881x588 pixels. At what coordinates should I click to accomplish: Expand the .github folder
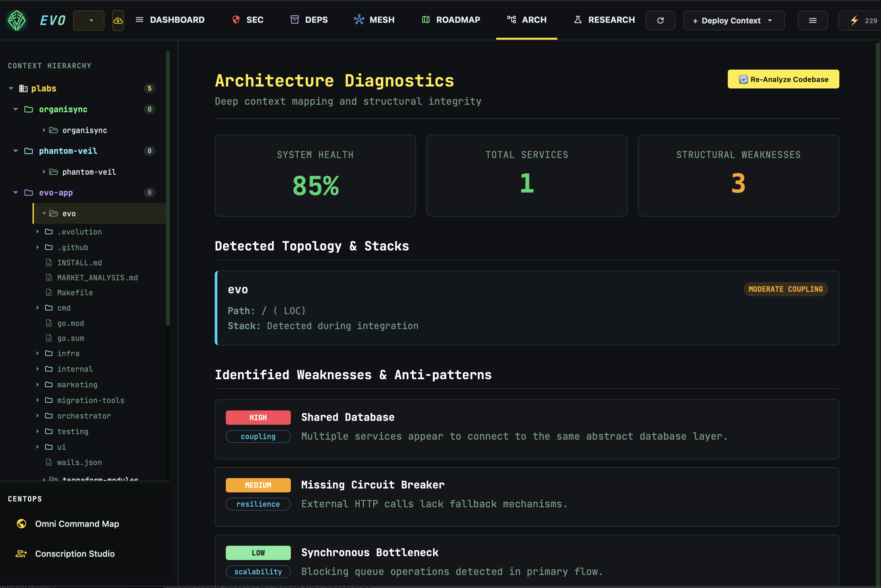click(37, 247)
